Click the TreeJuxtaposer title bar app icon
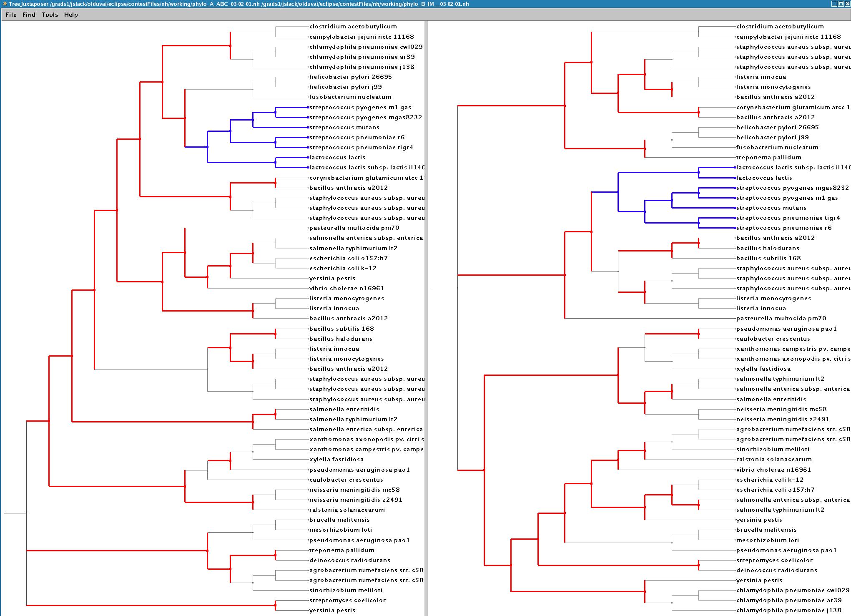 click(4, 4)
